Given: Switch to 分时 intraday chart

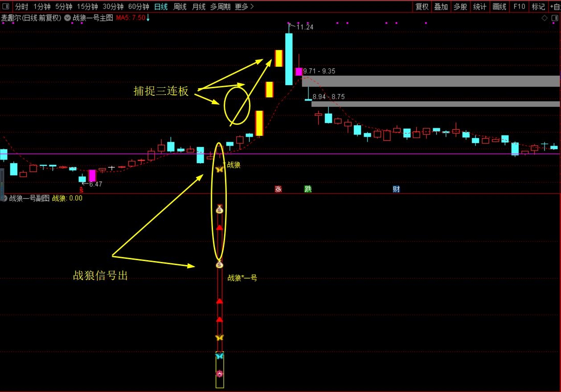Looking at the screenshot, I should click(21, 7).
